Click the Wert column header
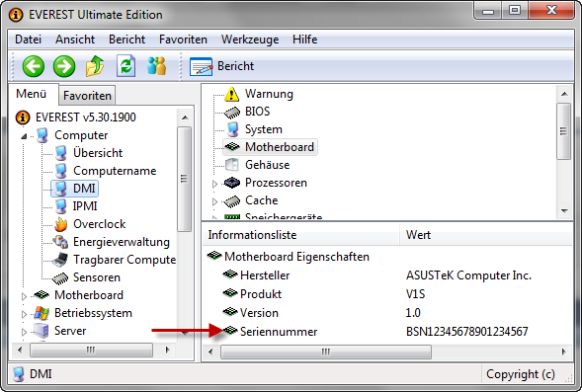This screenshot has height=392, width=582. [486, 235]
